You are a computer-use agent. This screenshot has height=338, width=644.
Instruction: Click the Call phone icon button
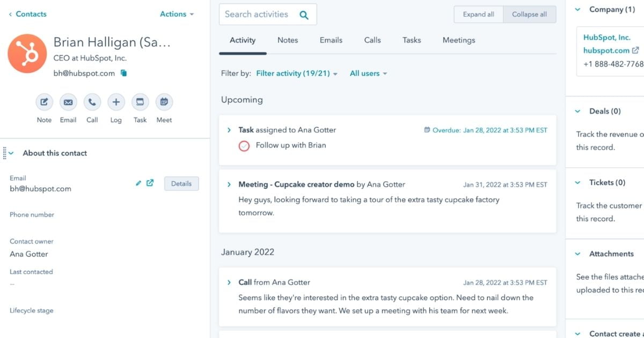coord(92,102)
